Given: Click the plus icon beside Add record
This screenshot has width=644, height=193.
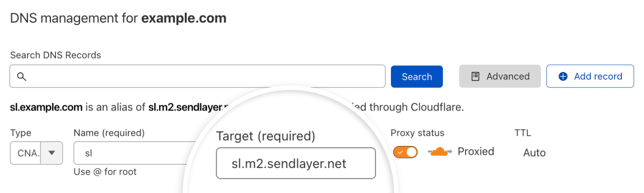Looking at the screenshot, I should pyautogui.click(x=563, y=76).
